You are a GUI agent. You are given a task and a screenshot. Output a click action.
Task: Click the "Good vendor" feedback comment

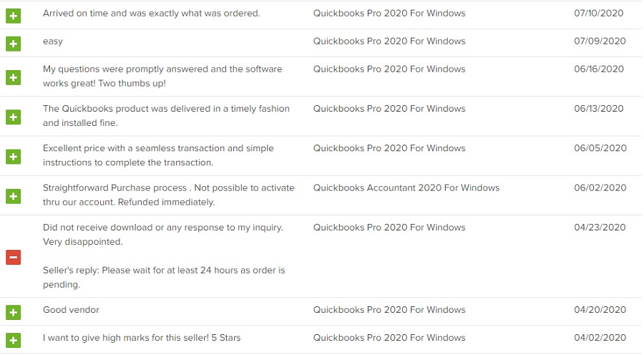pyautogui.click(x=71, y=310)
